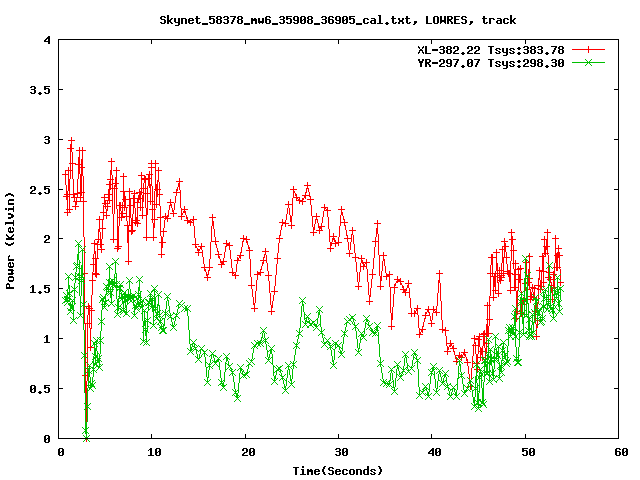Click the y-axis tick label 4
640x480 pixels.
[47, 40]
